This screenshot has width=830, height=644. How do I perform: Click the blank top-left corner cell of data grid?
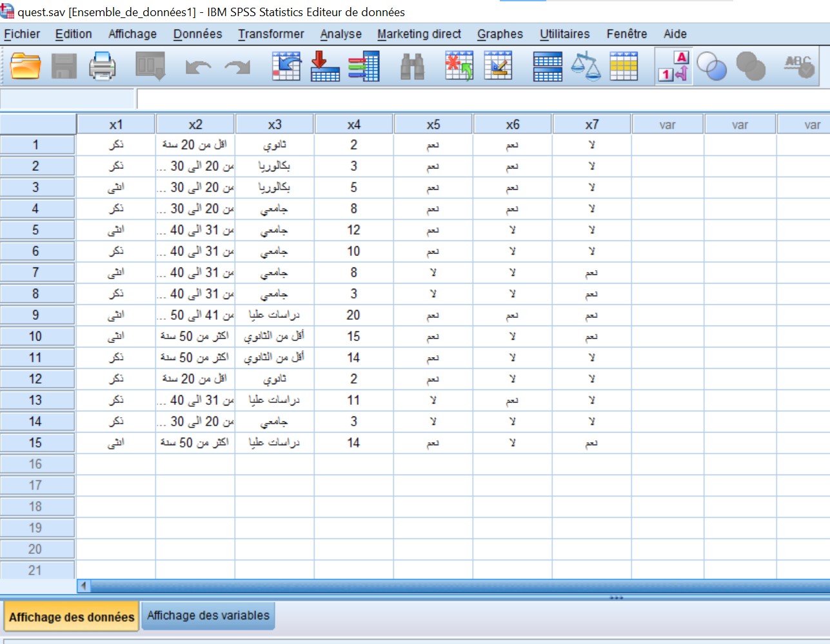click(38, 124)
